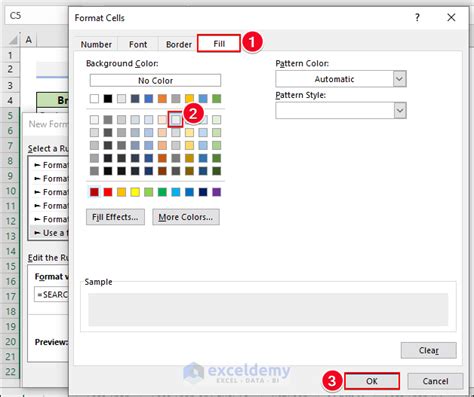Screen dimensions: 474x397
Task: Open More Colors dialog
Action: (x=186, y=217)
